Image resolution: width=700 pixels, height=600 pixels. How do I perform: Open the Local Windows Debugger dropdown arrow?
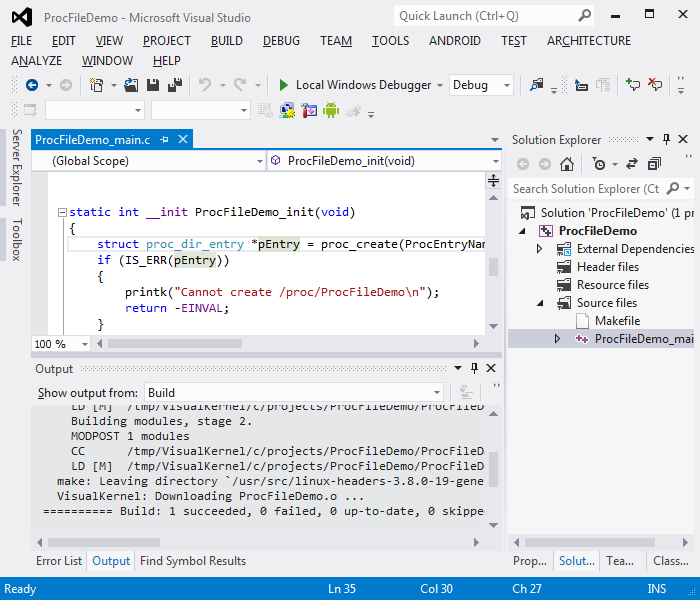click(440, 85)
